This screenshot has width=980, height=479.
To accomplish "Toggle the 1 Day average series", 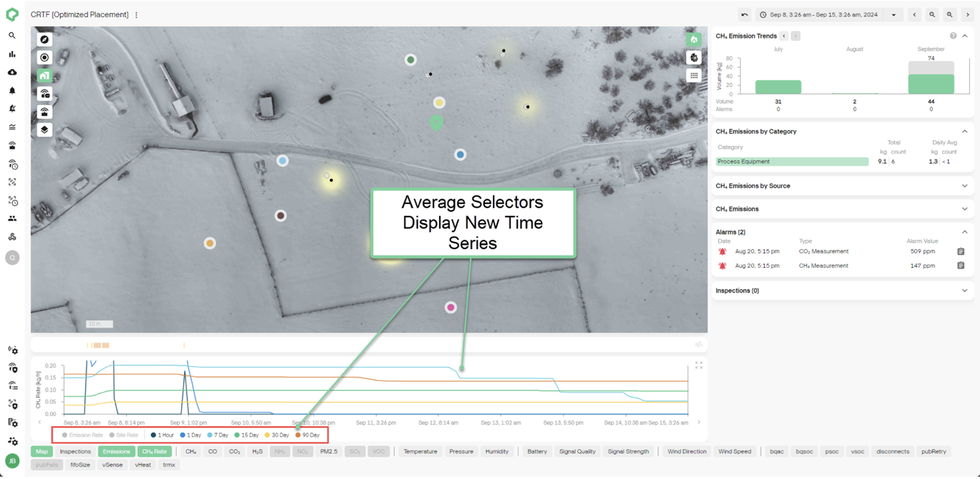I will [190, 435].
